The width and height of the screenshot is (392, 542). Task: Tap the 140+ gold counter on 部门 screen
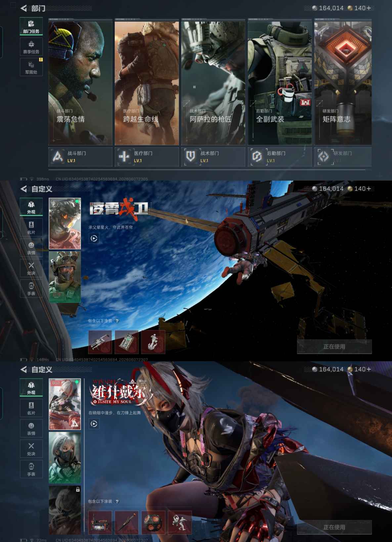click(359, 8)
